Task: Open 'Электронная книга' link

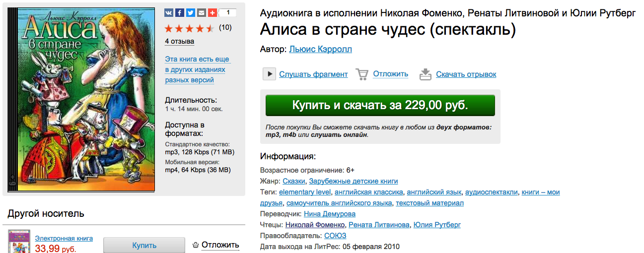Action: [64, 238]
